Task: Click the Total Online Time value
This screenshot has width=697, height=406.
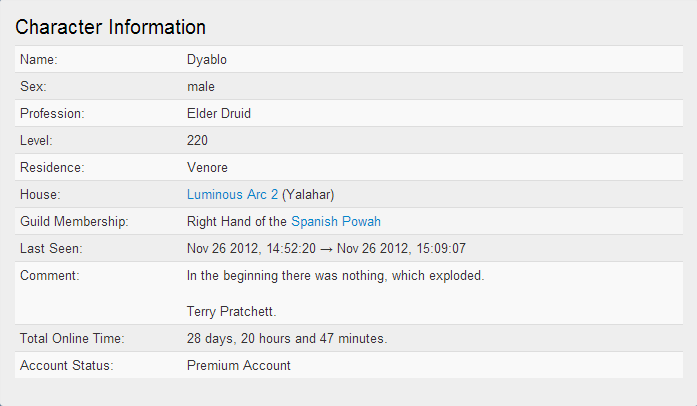Action: [287, 338]
